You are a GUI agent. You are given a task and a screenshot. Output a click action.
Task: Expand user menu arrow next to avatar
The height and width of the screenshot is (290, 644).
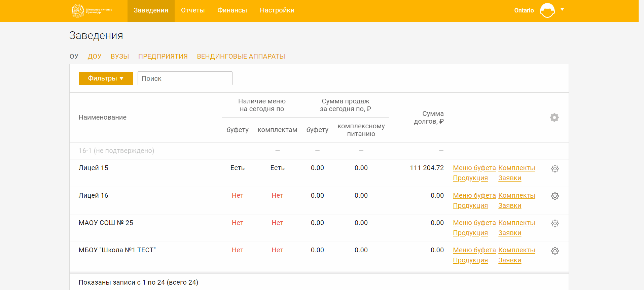tap(562, 9)
